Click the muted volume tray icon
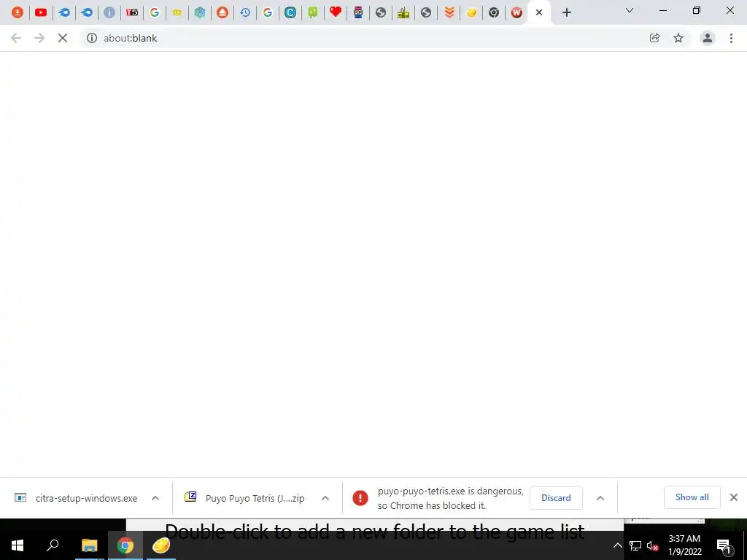This screenshot has height=560, width=747. tap(653, 545)
